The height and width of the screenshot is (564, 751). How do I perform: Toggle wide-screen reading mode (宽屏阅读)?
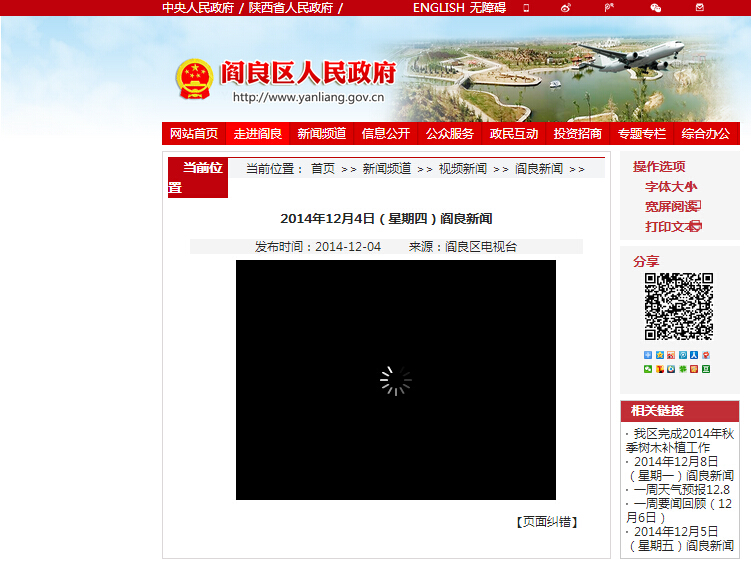coord(672,206)
